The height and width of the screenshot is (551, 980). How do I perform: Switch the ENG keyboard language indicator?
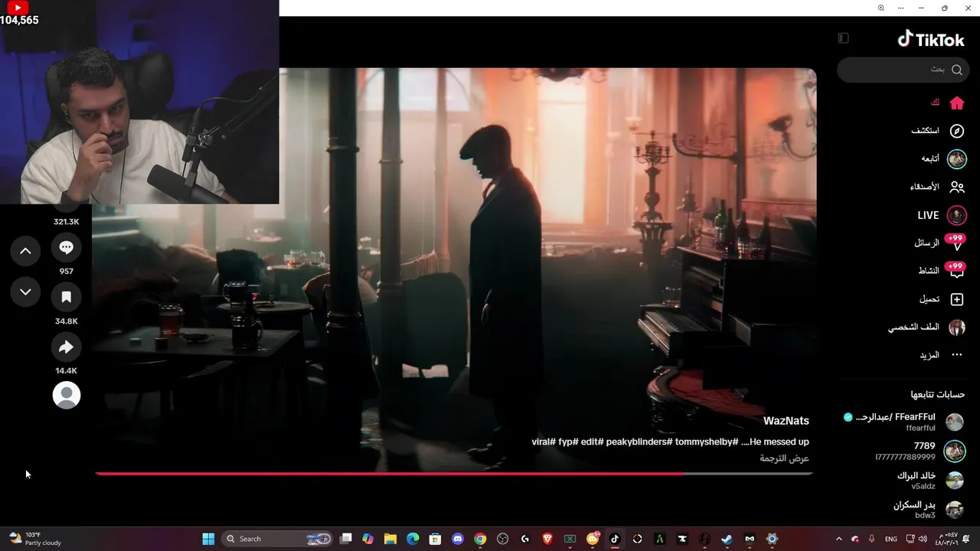(x=891, y=539)
